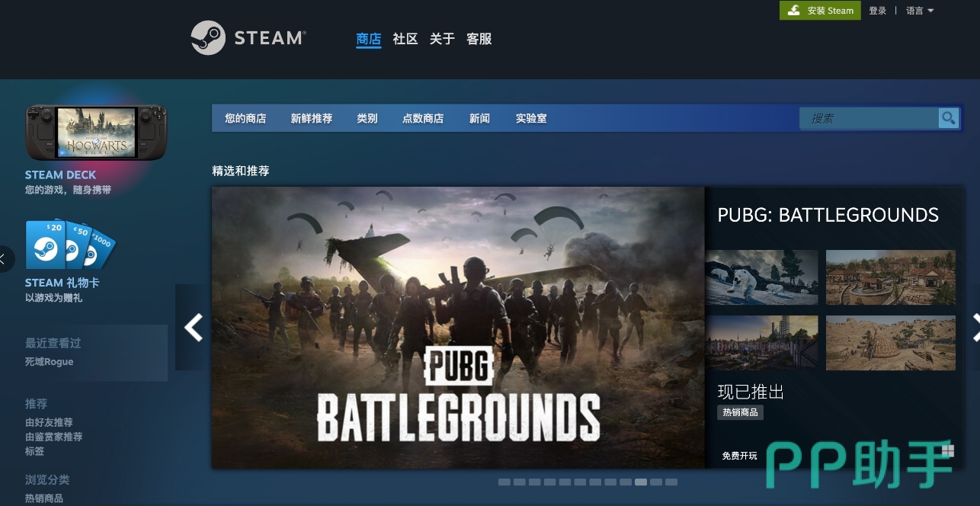Click the 现已推出 status text
This screenshot has height=506, width=980.
(x=751, y=392)
